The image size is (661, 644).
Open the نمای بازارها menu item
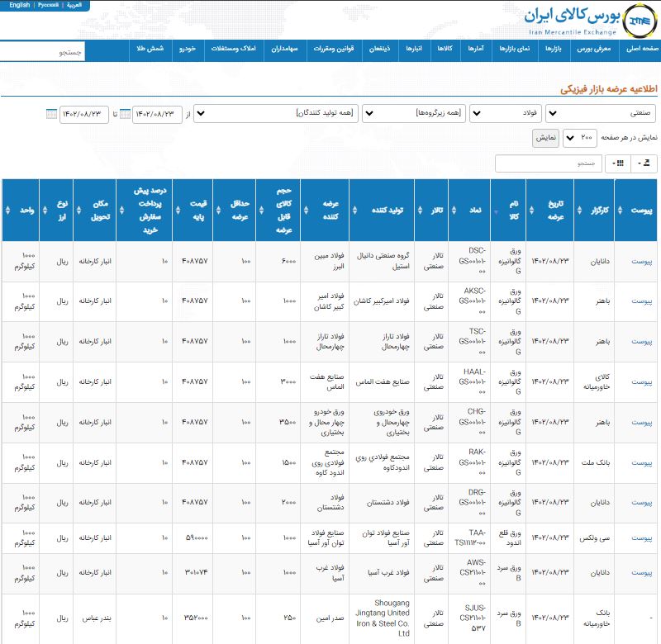tap(515, 49)
